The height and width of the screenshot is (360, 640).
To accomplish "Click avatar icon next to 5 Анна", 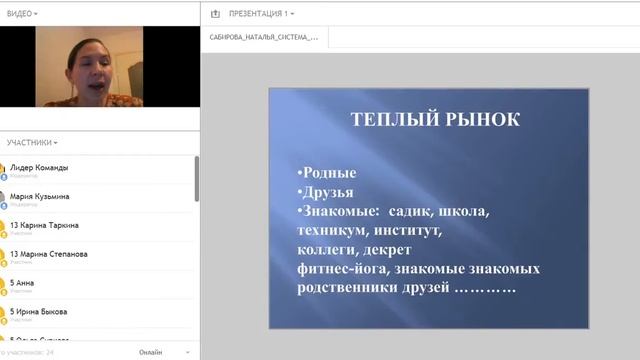I will [3, 286].
